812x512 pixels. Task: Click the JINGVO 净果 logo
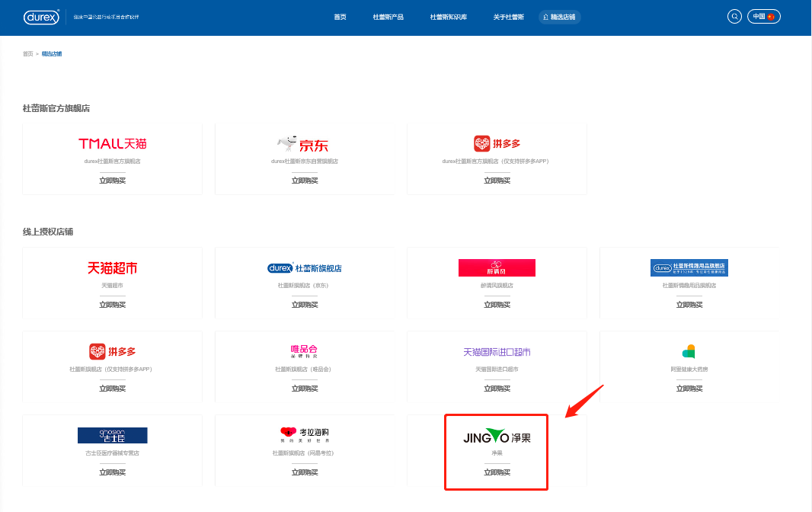tap(497, 437)
